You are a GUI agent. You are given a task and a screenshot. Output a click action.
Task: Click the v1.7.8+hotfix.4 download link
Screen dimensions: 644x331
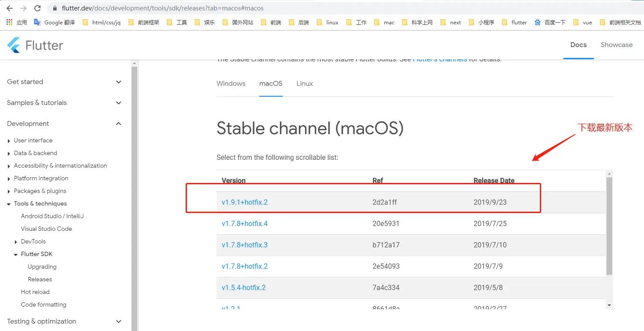[244, 224]
